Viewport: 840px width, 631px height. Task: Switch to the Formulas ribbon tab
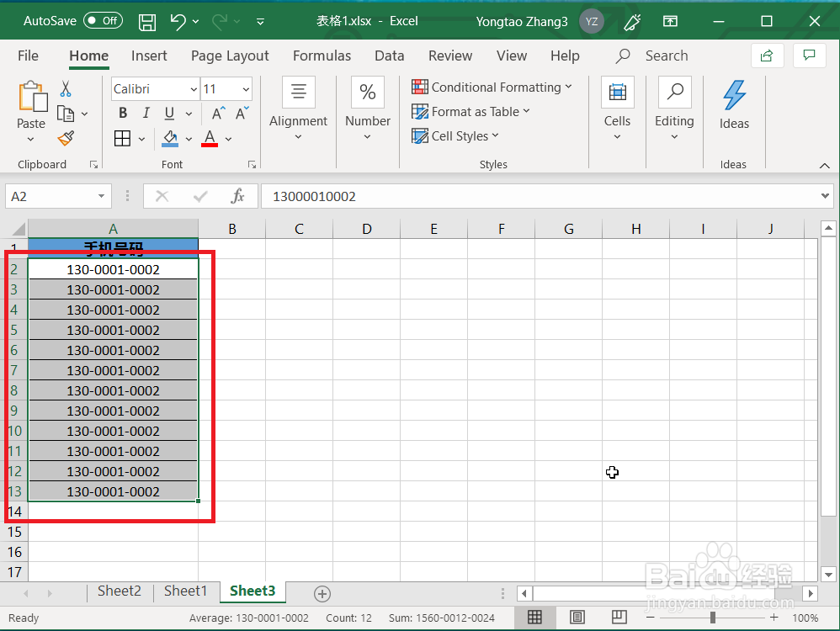[x=322, y=56]
